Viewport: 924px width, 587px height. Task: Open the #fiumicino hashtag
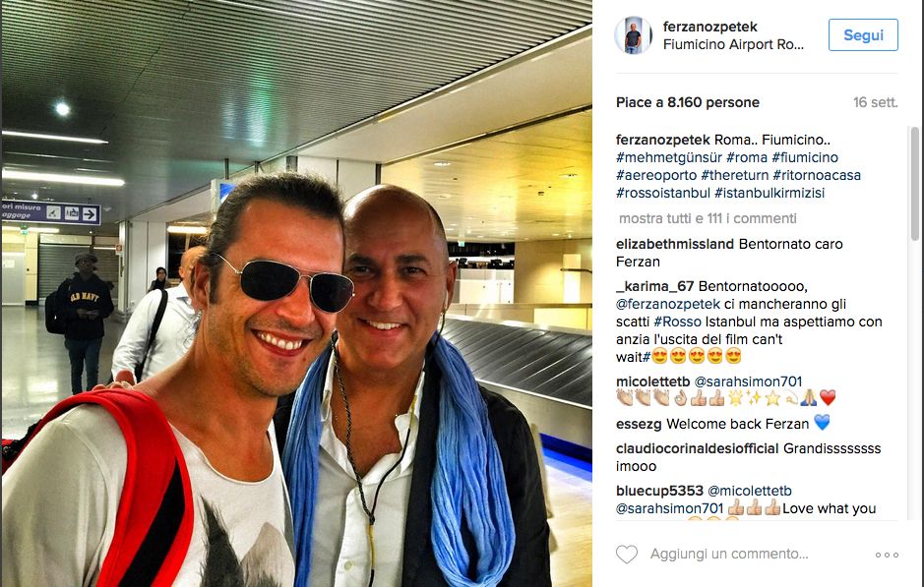coord(804,157)
